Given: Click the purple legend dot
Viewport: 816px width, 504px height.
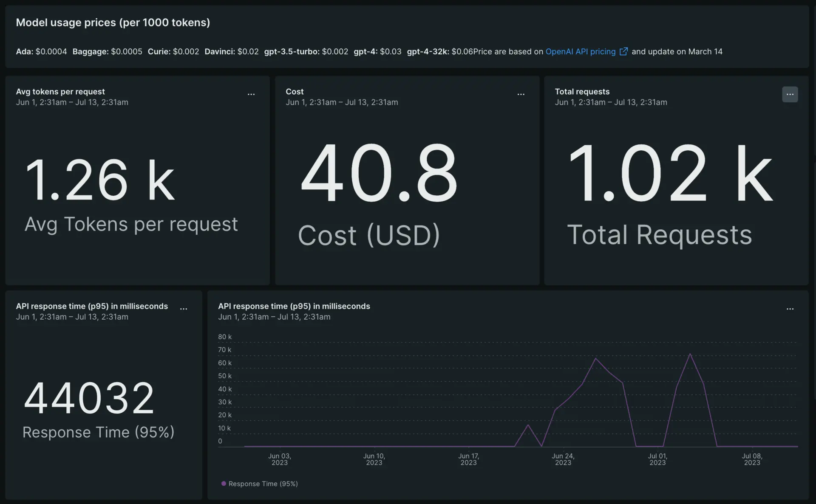Looking at the screenshot, I should [224, 484].
